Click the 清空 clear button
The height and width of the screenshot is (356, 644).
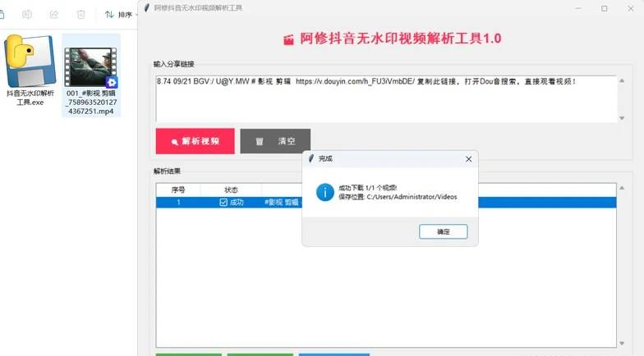coord(275,141)
